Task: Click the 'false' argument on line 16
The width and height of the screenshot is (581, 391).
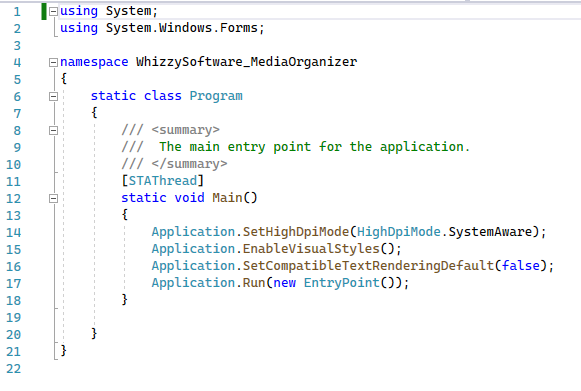Action: tap(521, 266)
